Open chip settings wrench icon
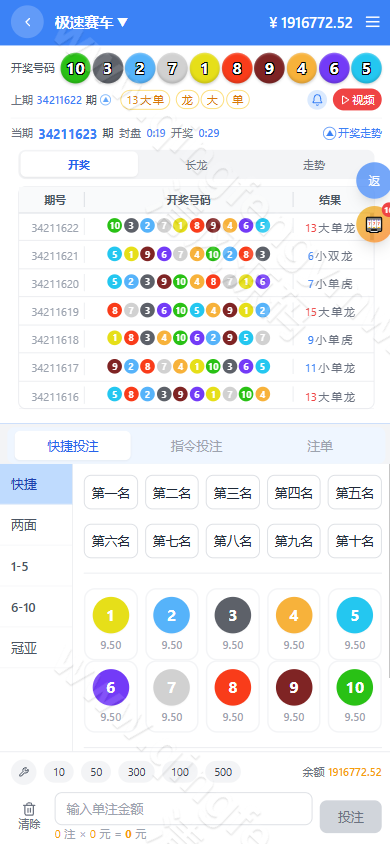Image resolution: width=390 pixels, height=844 pixels. 24,772
